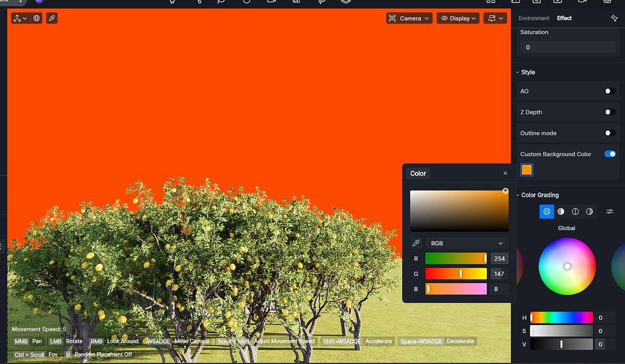Disable Custom Background Color switch
625x364 pixels.
pyautogui.click(x=610, y=154)
